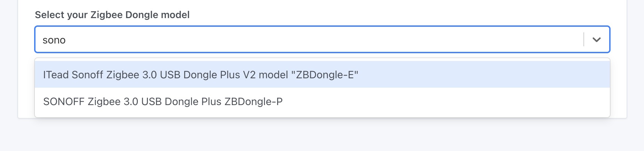This screenshot has width=644, height=151.
Task: Click "Select your Zigbee Dongle model" label
Action: (112, 15)
